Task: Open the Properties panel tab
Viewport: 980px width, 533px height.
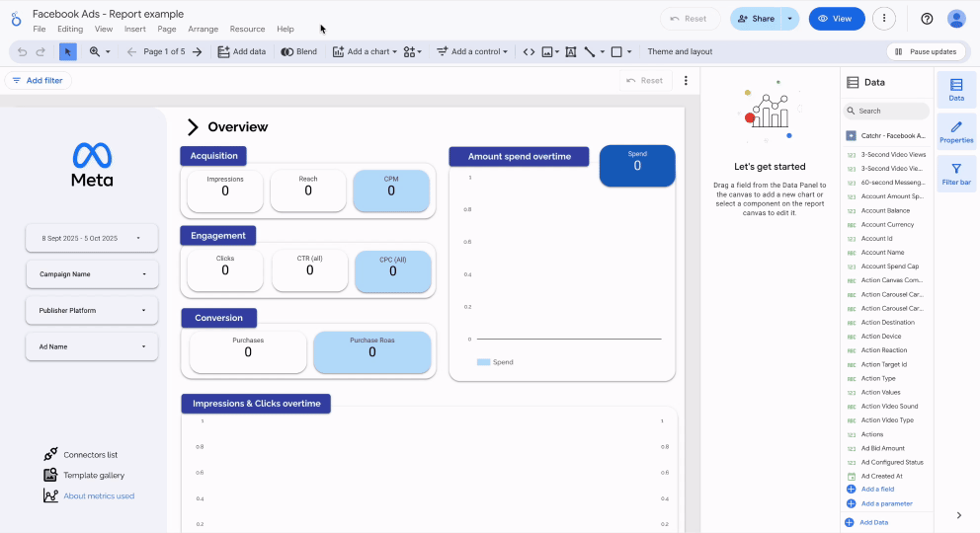Action: [956, 131]
